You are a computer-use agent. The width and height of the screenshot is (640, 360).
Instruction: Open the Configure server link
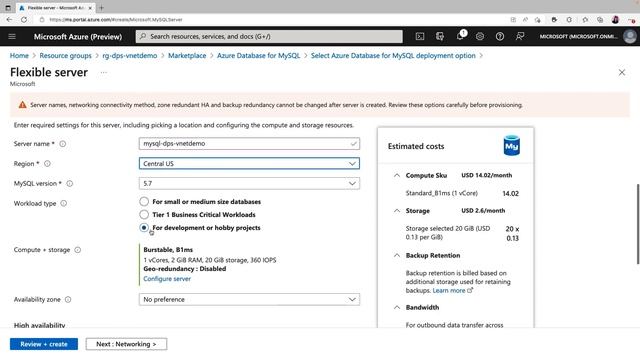pyautogui.click(x=167, y=279)
